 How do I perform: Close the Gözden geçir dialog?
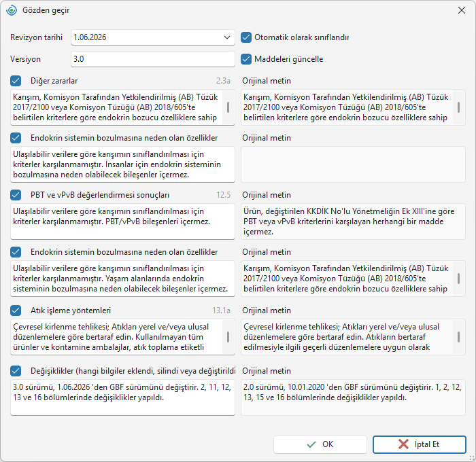[462, 10]
